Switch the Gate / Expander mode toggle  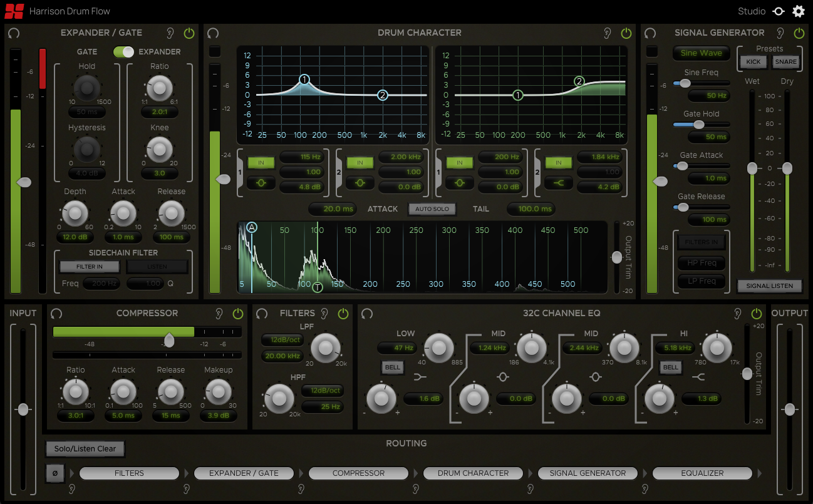[x=123, y=52]
